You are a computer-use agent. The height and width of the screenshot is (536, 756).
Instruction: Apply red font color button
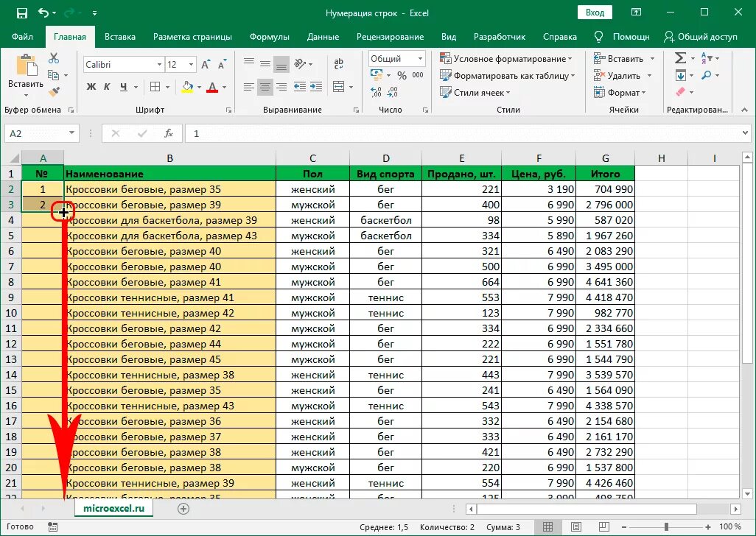[x=212, y=87]
